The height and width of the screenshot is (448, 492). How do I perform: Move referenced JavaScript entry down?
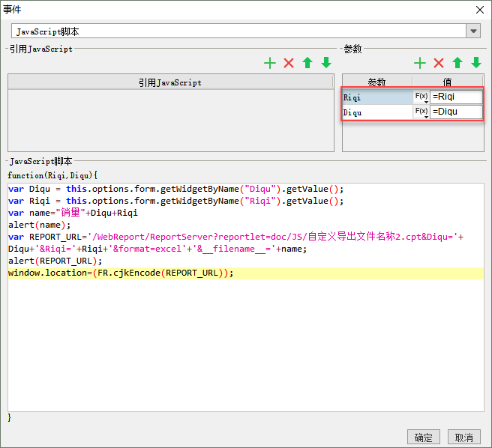click(326, 63)
